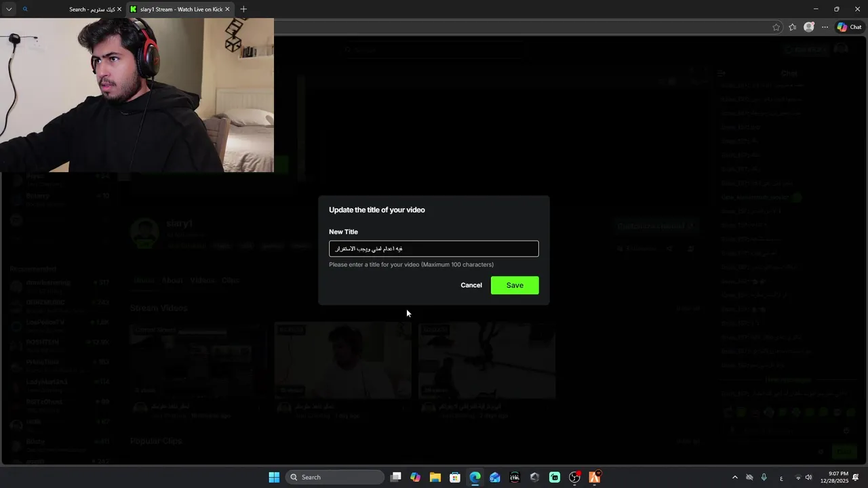This screenshot has height=488, width=868.
Task: Click the taskbar Search box
Action: coord(335,477)
